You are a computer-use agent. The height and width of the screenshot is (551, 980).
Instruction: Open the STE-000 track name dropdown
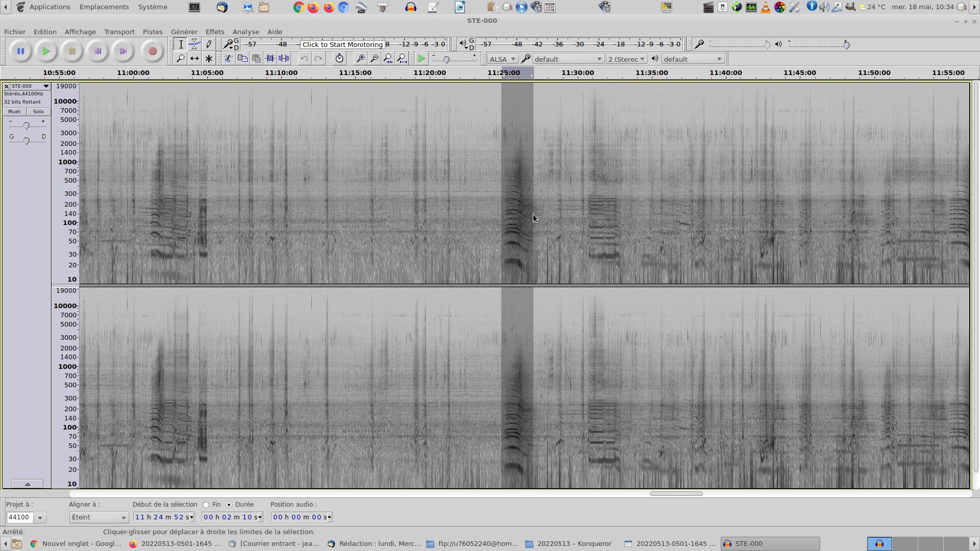[x=30, y=86]
